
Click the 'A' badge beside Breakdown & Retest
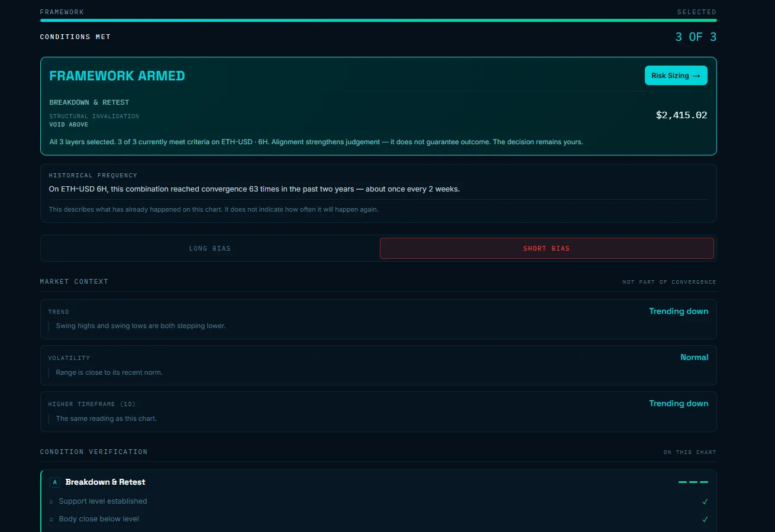click(55, 482)
